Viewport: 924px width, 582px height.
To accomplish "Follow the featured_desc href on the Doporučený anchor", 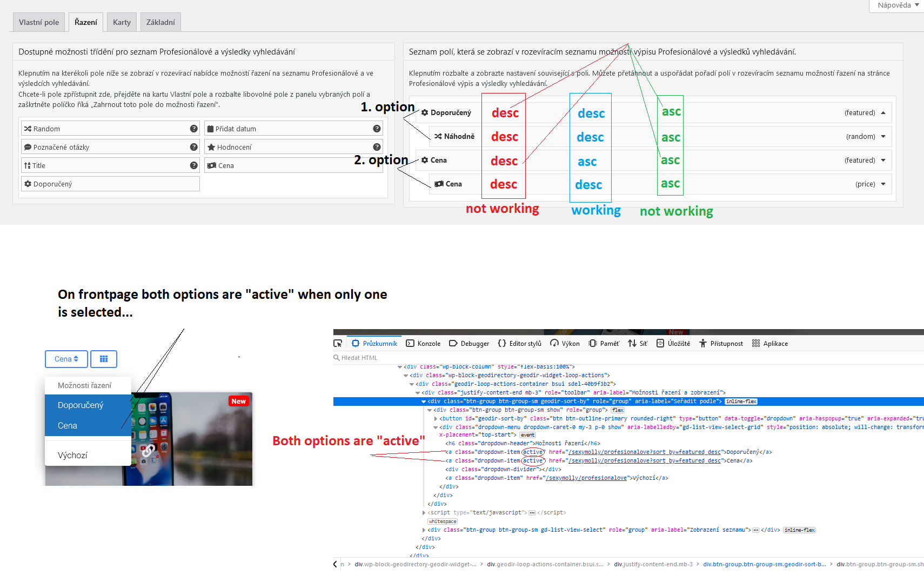I will pyautogui.click(x=645, y=452).
